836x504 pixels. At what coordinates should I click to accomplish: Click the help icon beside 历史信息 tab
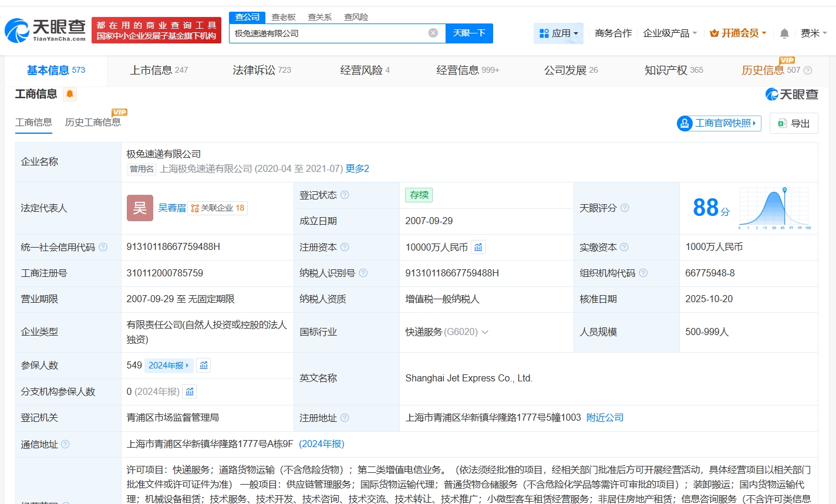[x=808, y=70]
